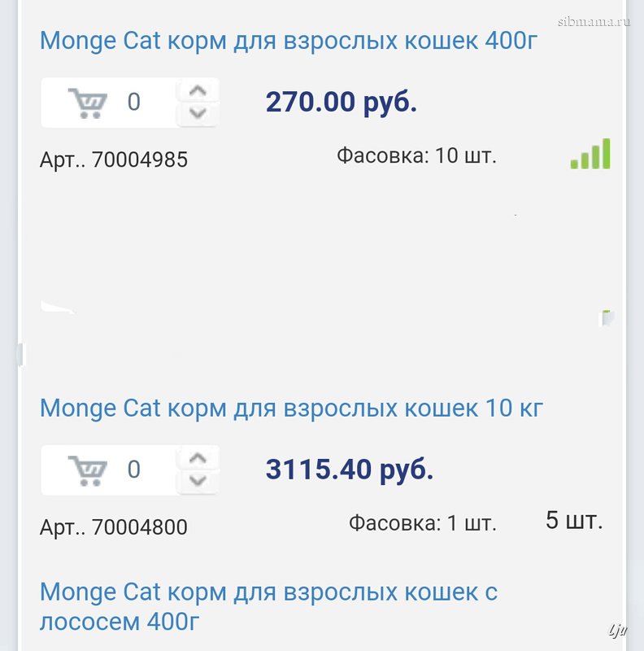Click quantity field of the 400г product

point(134,103)
